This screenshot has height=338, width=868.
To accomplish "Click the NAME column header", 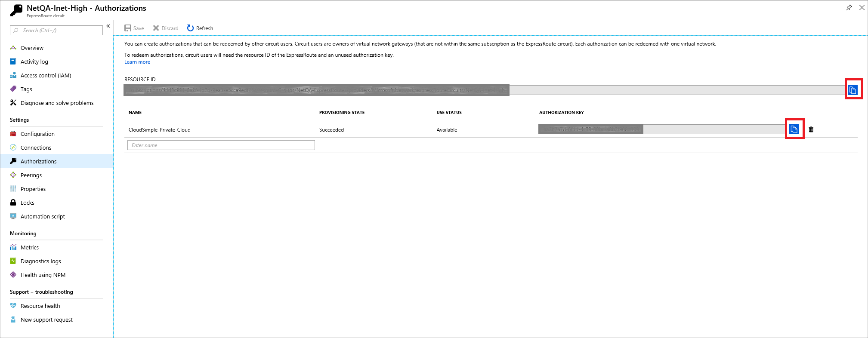I will click(x=135, y=112).
